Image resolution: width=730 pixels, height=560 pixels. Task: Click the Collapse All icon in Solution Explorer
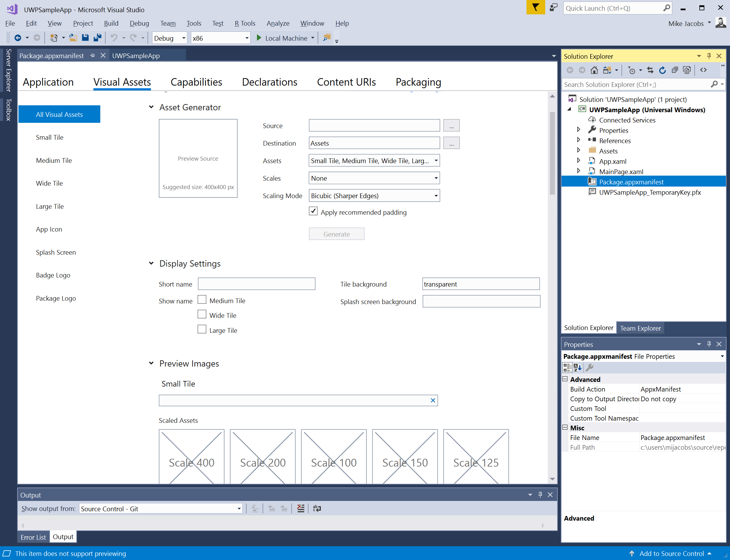click(674, 70)
